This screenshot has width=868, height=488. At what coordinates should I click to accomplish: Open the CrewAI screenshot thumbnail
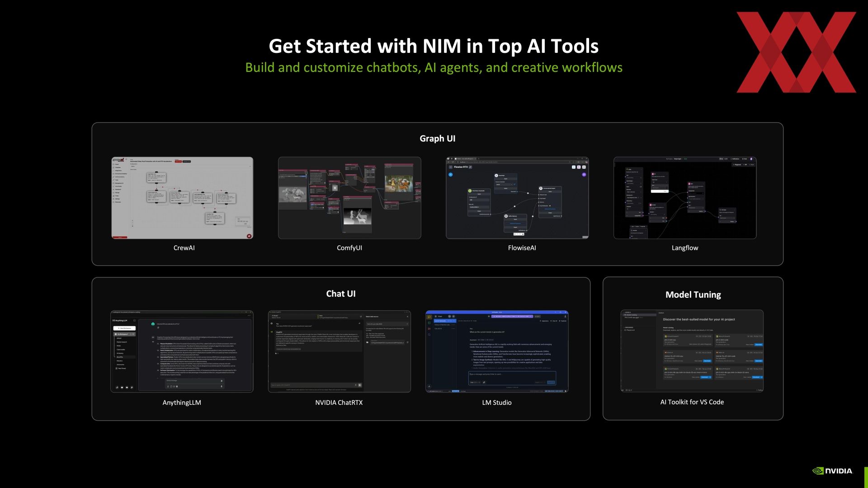[182, 198]
